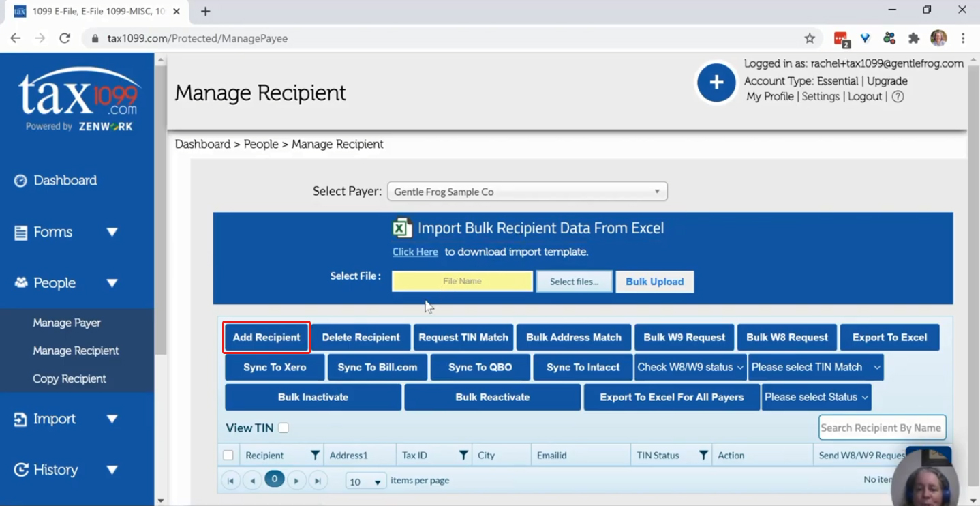Enable the View TIN checkbox
Screen dimensions: 980x506
tap(284, 428)
